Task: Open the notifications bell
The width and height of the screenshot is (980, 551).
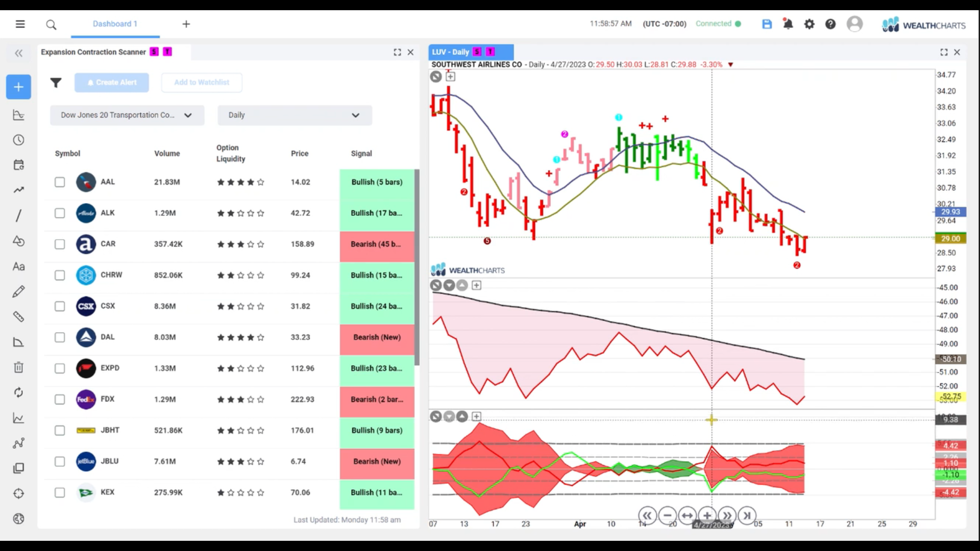Action: 788,24
